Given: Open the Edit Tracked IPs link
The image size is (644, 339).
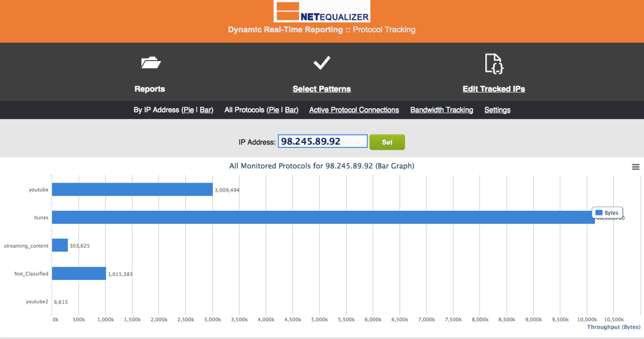Looking at the screenshot, I should pyautogui.click(x=494, y=89).
